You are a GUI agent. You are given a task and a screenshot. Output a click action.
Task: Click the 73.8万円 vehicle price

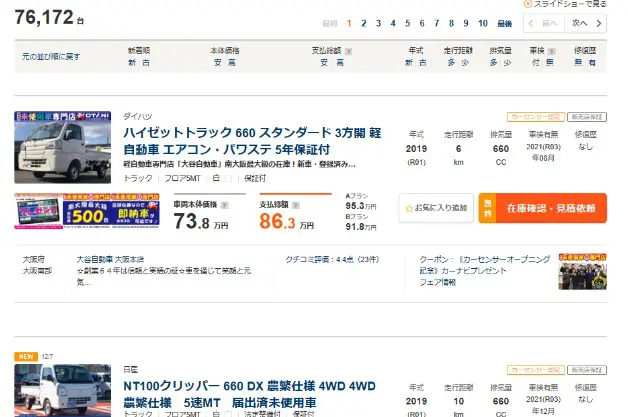point(201,222)
